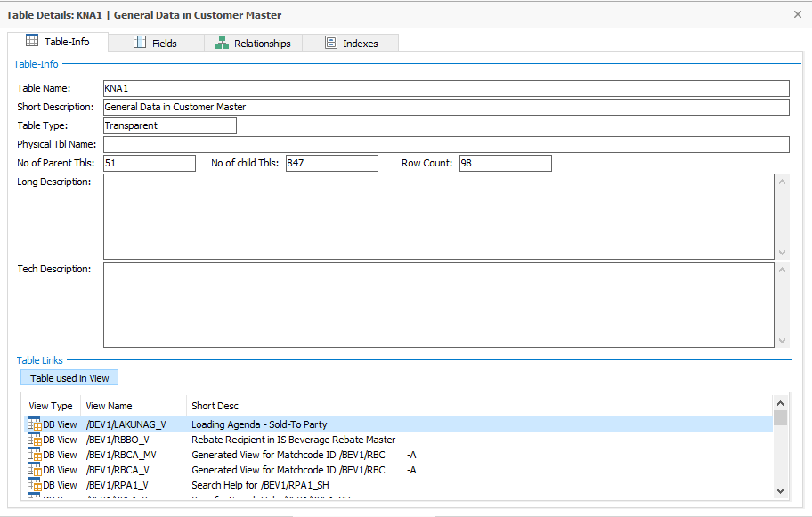Viewport: 812px width, 517px height.
Task: Click DB View icon for /BEV1/RPA1_V row
Action: [34, 484]
